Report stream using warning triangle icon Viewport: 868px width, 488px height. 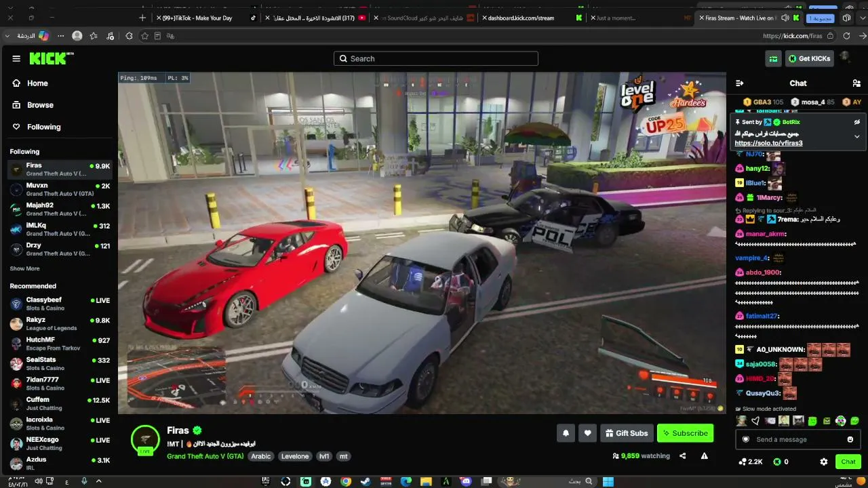[x=705, y=456]
